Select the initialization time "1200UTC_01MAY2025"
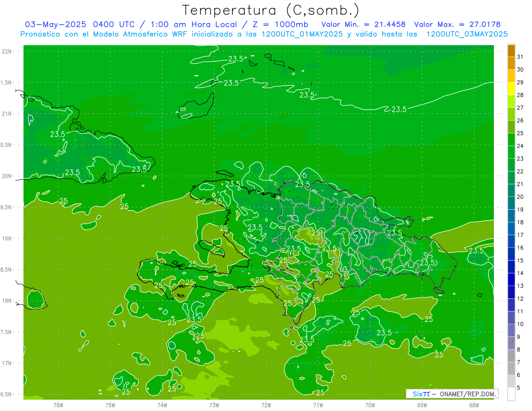532x411 pixels. tap(302, 34)
